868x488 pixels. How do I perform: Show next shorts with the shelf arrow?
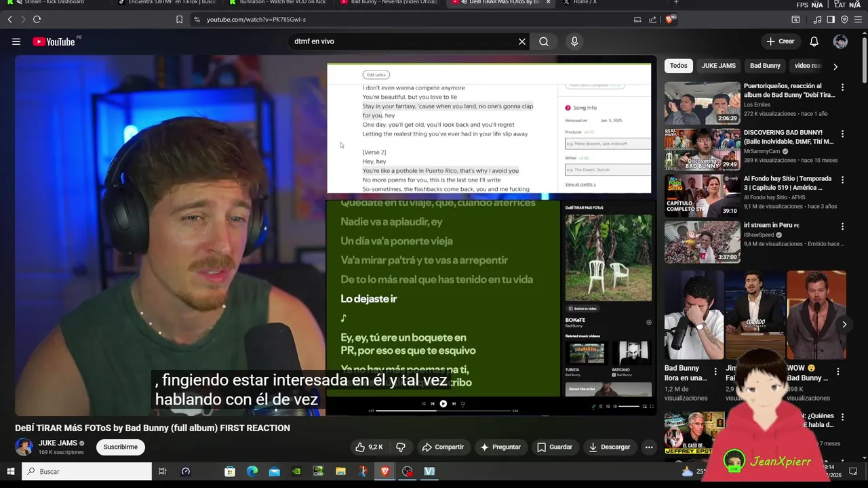tap(844, 325)
